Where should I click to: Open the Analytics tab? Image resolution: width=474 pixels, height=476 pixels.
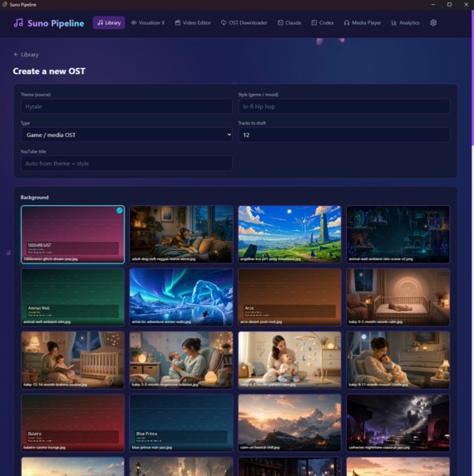pos(405,22)
